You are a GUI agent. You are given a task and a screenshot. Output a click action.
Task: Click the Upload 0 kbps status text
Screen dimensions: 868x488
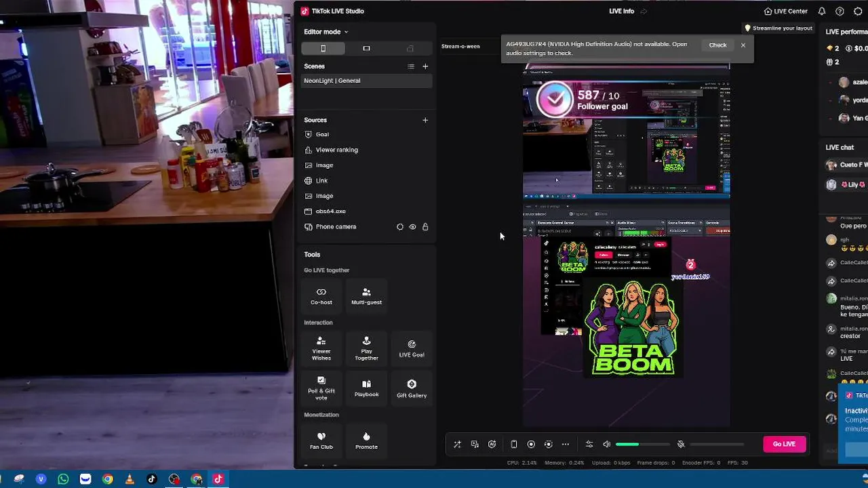click(x=610, y=463)
